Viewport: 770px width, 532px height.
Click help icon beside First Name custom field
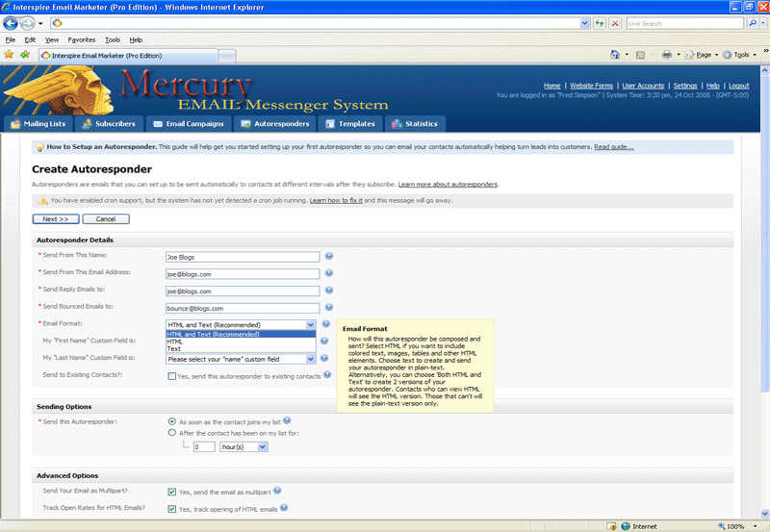[x=324, y=342]
